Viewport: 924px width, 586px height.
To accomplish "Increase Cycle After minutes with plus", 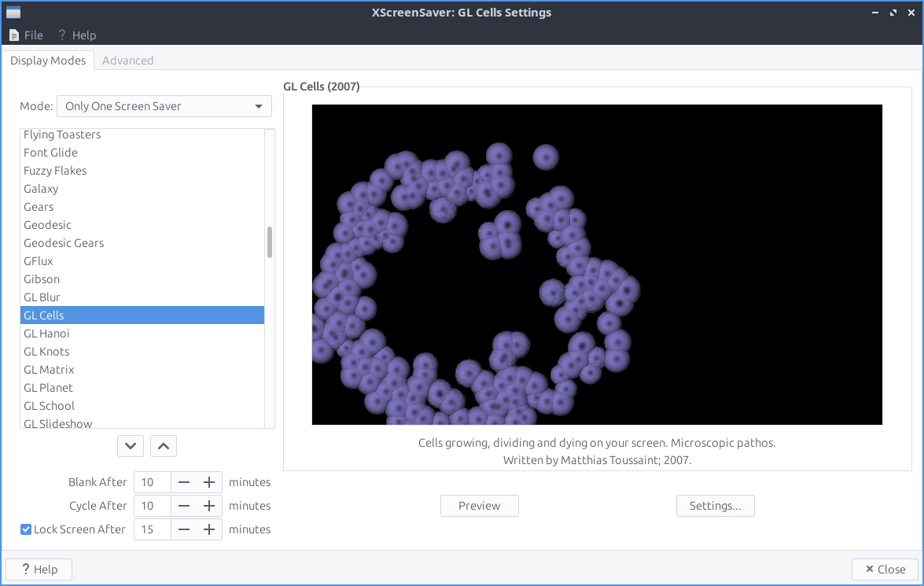I will (209, 506).
